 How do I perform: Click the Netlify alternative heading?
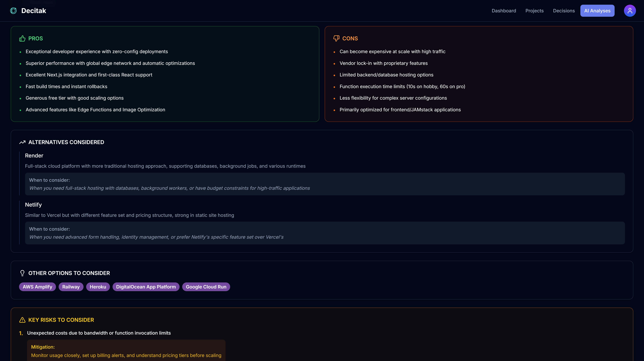33,205
